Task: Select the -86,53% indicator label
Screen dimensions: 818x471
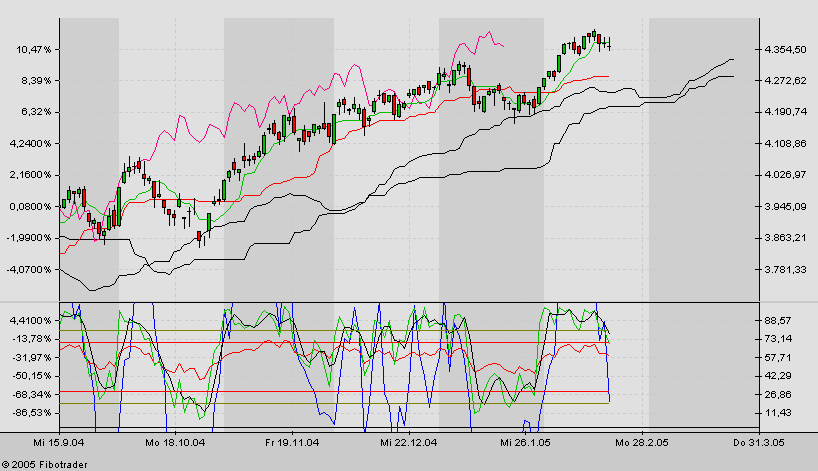Action: 31,413
